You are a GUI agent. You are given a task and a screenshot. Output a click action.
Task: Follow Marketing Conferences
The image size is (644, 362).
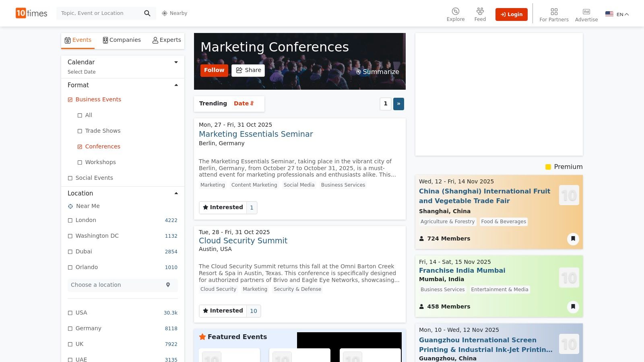coord(214,70)
